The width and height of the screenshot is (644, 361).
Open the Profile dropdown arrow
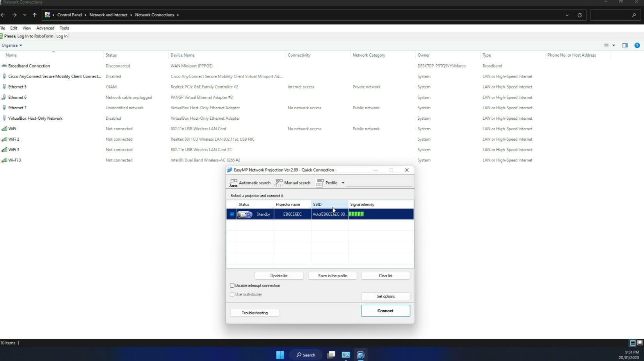343,182
